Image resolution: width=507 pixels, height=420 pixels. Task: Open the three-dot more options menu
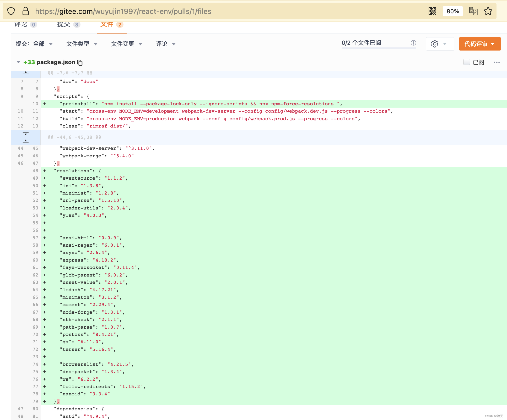(x=497, y=62)
